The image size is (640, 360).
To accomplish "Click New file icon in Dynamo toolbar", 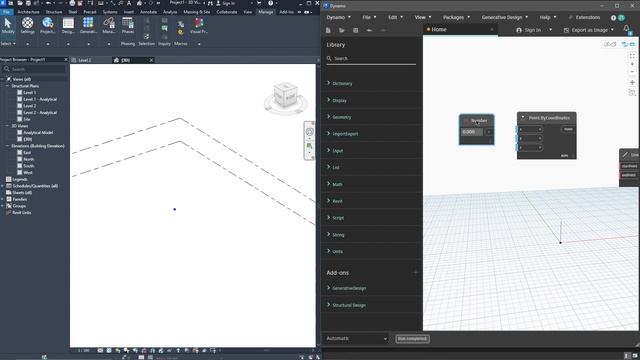I will pos(328,30).
